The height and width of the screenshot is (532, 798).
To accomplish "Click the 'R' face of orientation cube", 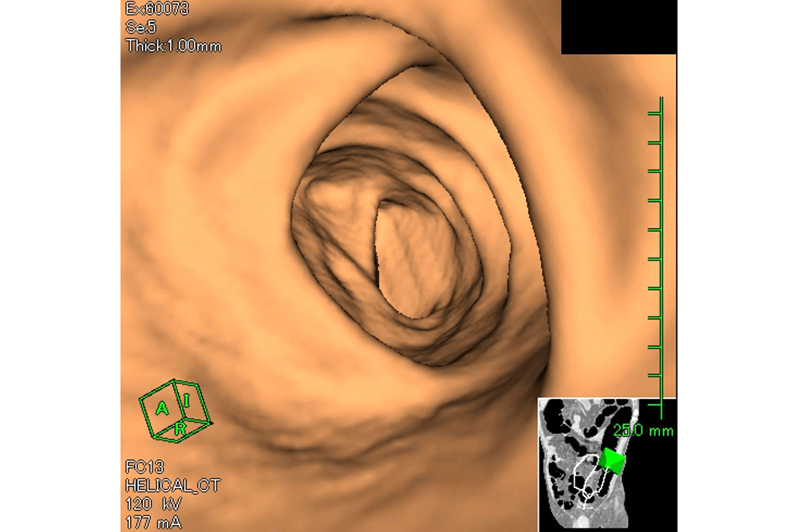I will (x=179, y=429).
